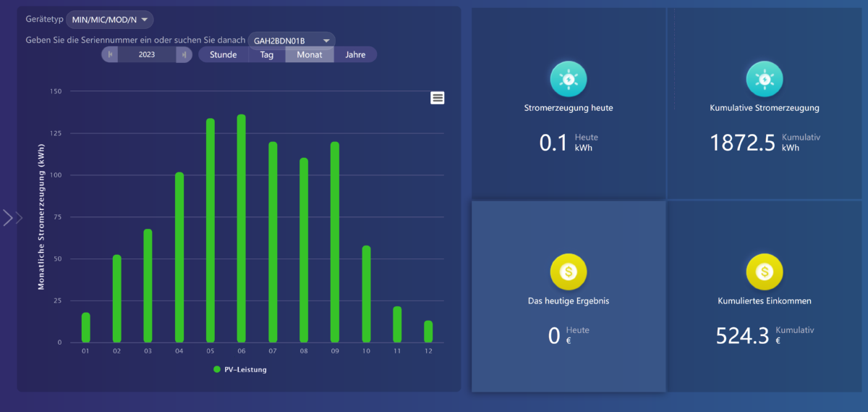The image size is (868, 412).
Task: Go to next year arrow
Action: 184,54
